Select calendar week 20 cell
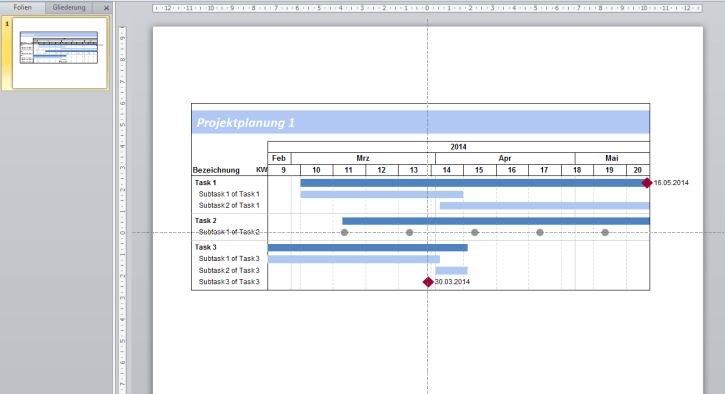Image resolution: width=725 pixels, height=394 pixels. (638, 170)
